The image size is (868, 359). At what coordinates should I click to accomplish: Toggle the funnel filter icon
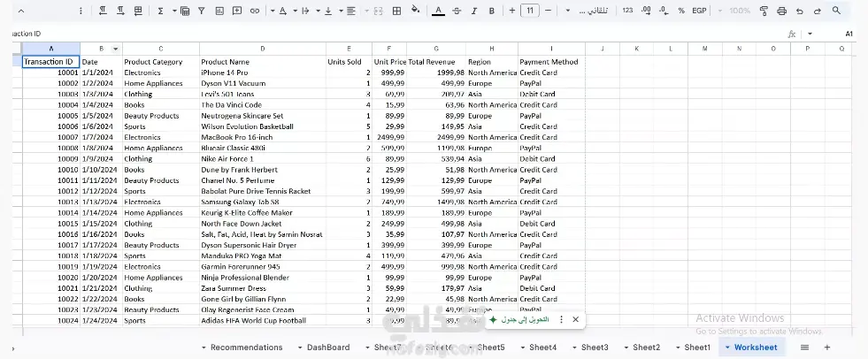[x=202, y=11]
